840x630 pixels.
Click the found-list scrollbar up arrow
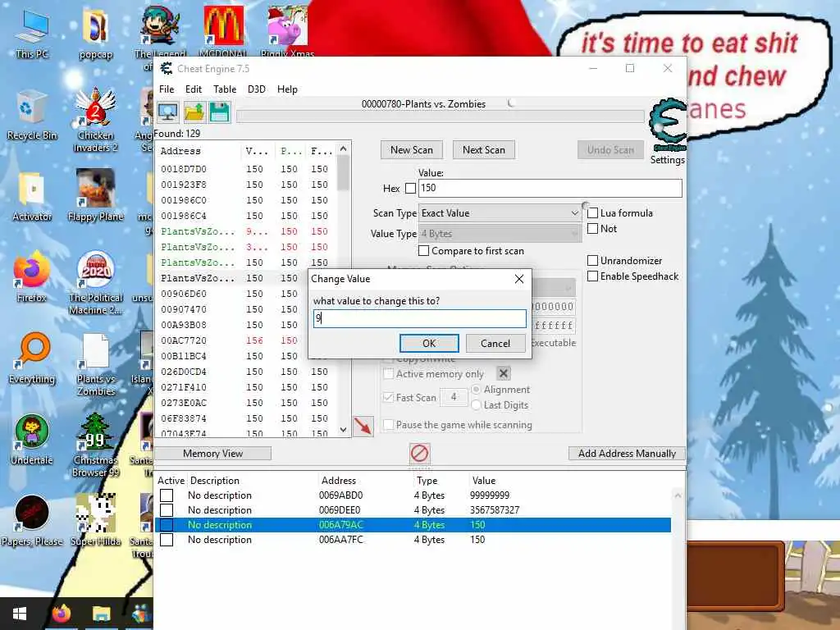344,148
